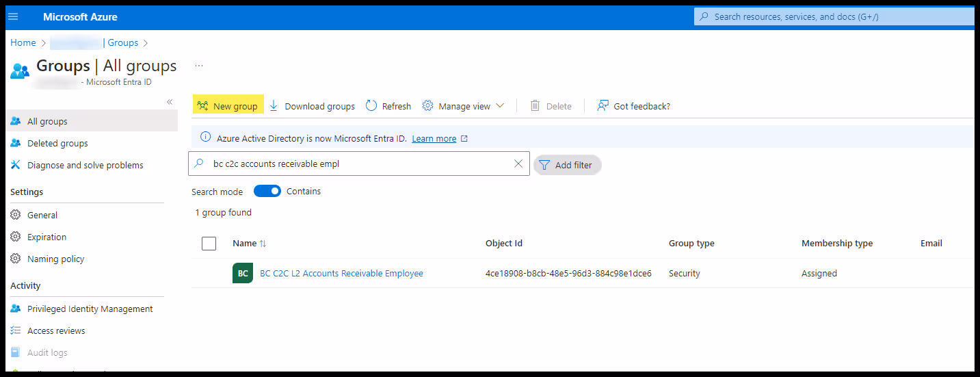Viewport: 980px width, 377px height.
Task: Click the Assigned membership type cell
Action: pyautogui.click(x=819, y=273)
